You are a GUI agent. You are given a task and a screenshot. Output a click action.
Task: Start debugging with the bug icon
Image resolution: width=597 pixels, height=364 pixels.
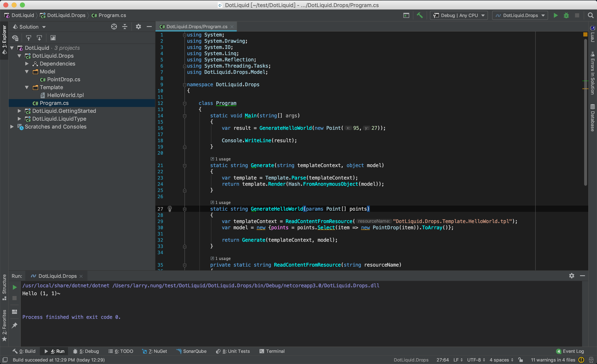(566, 15)
